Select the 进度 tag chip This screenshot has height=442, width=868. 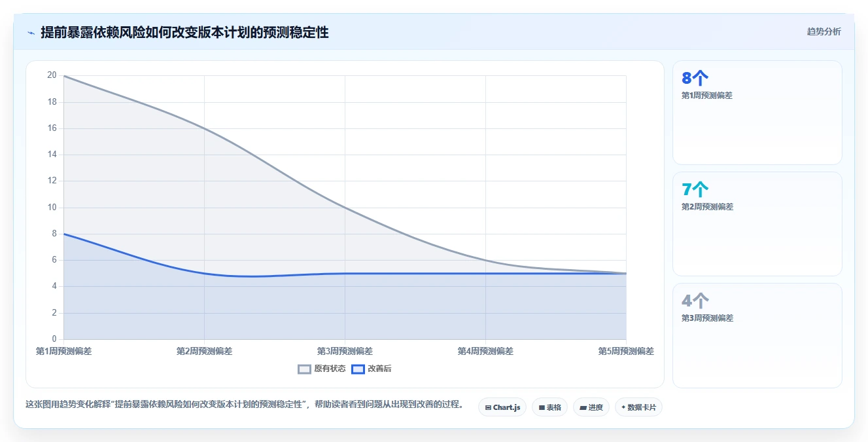pyautogui.click(x=591, y=407)
